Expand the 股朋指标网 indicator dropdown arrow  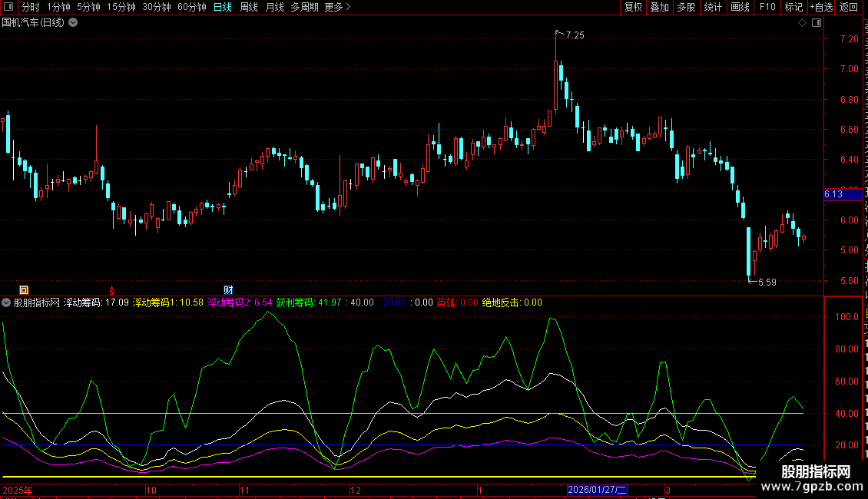(x=6, y=302)
